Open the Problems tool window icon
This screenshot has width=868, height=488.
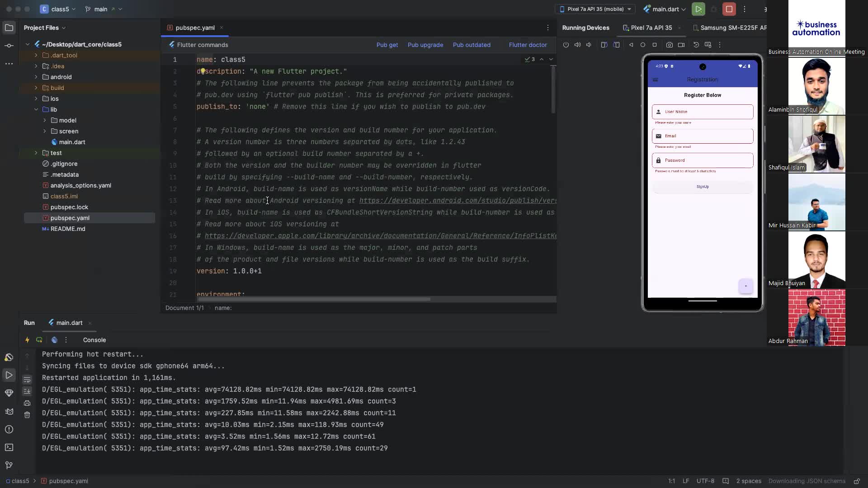[x=9, y=429]
